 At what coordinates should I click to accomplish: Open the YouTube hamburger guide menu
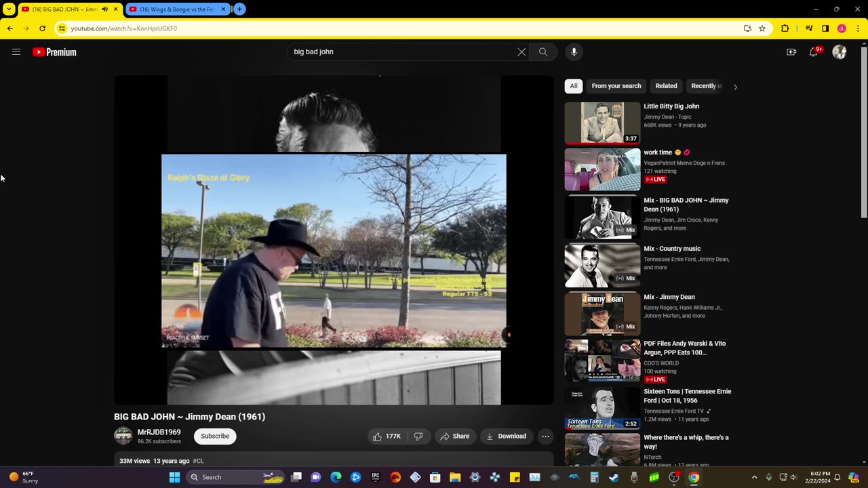click(16, 52)
